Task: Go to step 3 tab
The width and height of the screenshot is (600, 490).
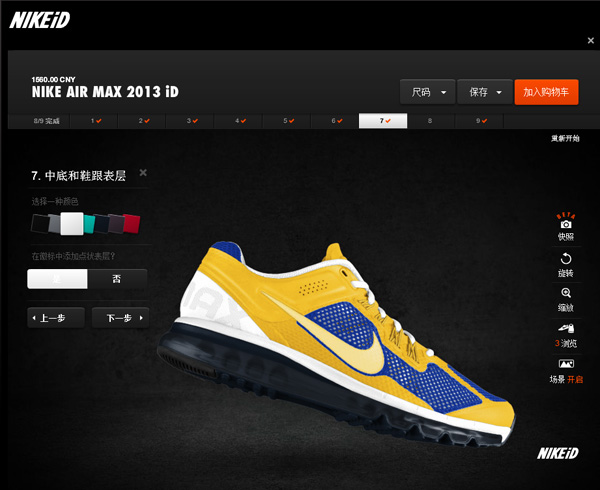Action: (x=191, y=121)
